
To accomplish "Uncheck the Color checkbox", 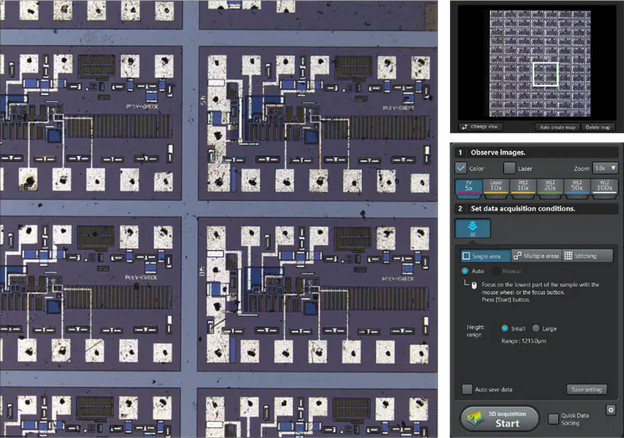I will 462,168.
